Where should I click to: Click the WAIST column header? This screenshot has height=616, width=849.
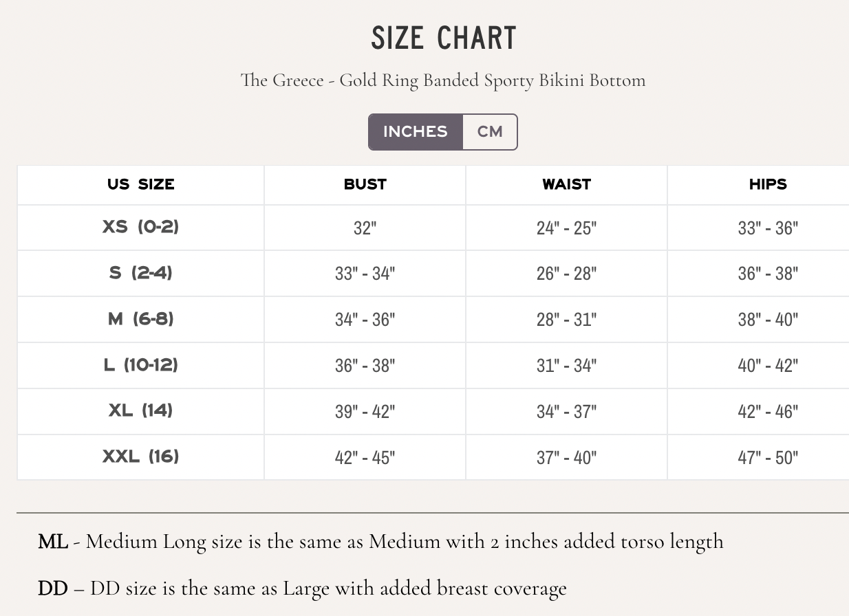[566, 184]
